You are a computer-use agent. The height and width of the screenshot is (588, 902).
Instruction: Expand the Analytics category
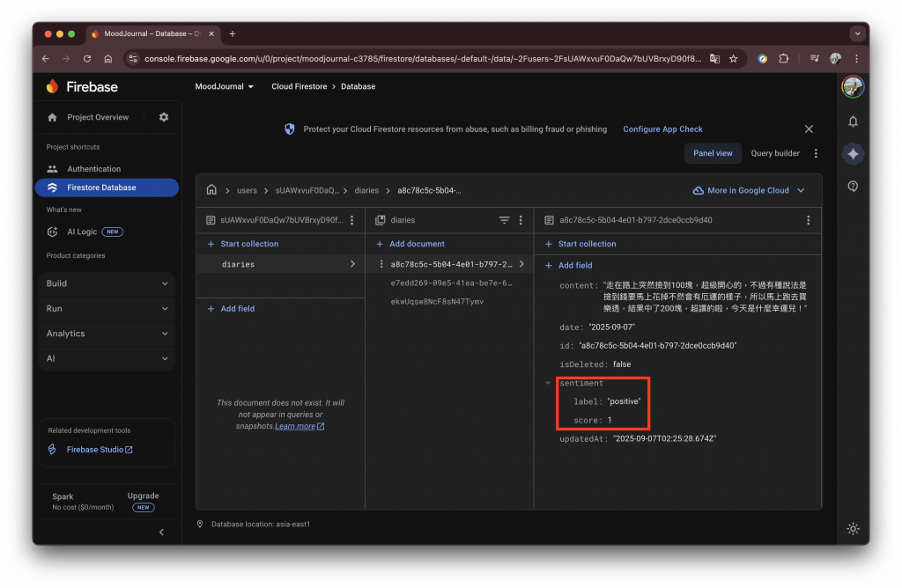click(107, 334)
